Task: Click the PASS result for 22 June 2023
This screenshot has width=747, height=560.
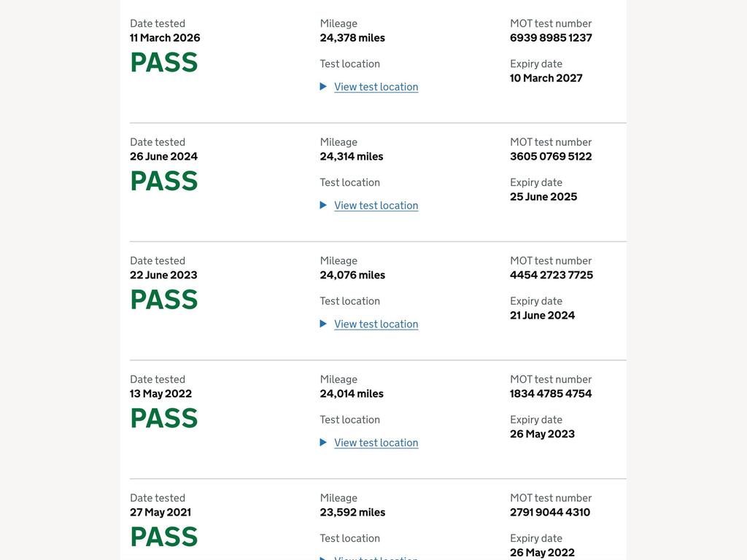Action: [x=164, y=300]
